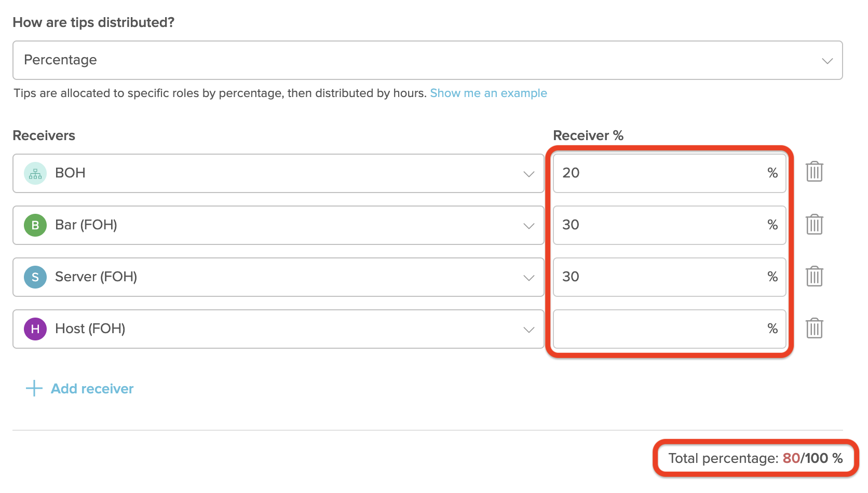Viewport: 868px width, 493px height.
Task: Click the Show me an example link
Action: (488, 93)
